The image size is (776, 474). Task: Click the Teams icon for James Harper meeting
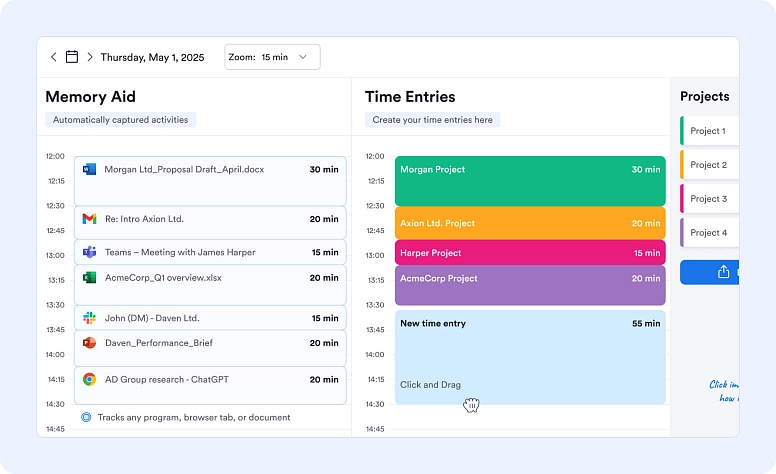pyautogui.click(x=89, y=252)
